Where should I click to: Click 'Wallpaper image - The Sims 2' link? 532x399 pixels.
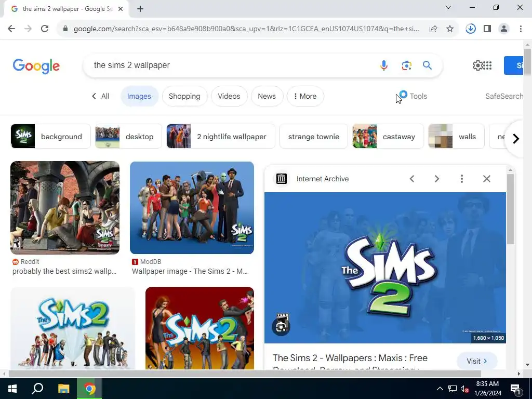pyautogui.click(x=190, y=271)
